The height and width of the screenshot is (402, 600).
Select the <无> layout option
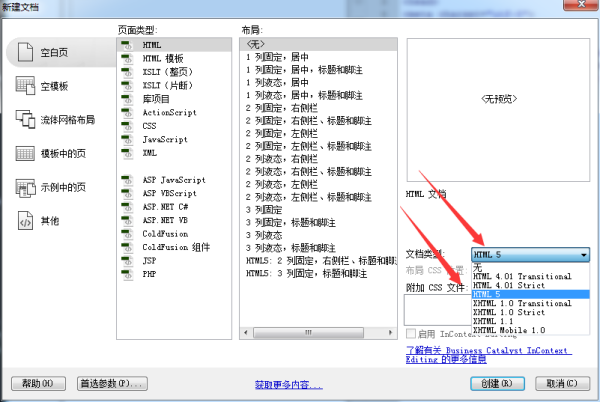tap(318, 44)
